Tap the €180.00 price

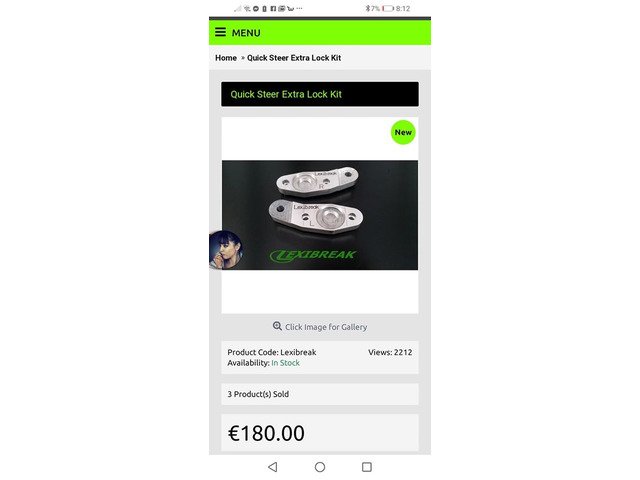click(266, 433)
